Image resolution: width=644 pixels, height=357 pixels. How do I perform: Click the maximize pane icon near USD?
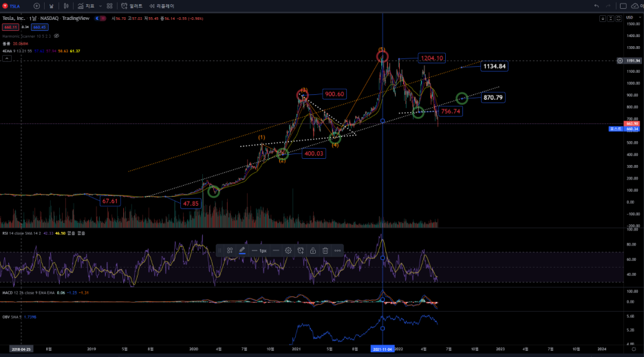click(x=619, y=19)
